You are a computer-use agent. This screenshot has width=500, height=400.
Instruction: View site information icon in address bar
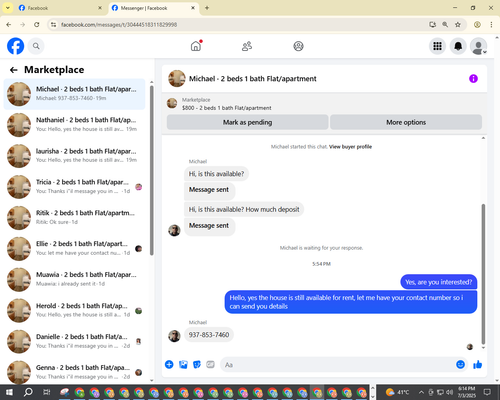click(53, 25)
